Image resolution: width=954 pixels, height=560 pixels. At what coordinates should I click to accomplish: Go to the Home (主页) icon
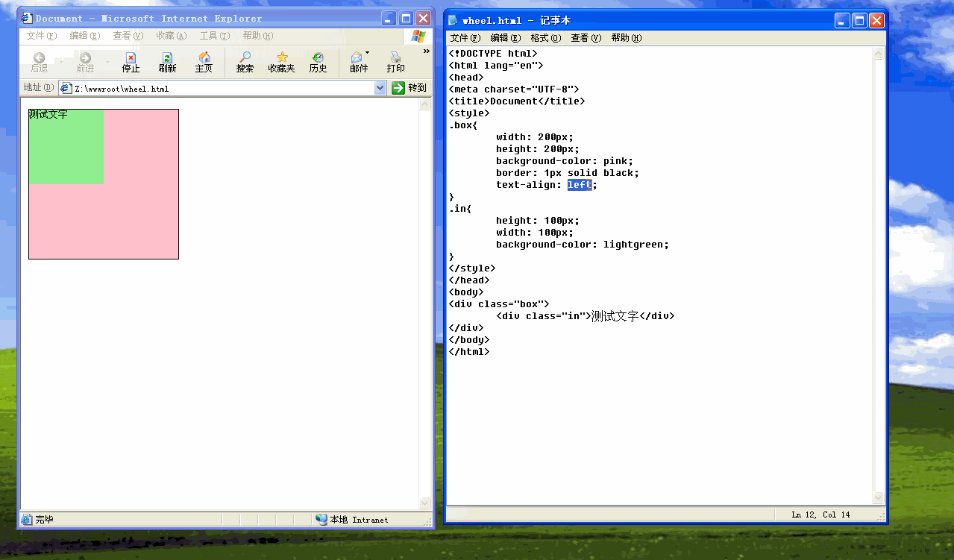tap(204, 57)
